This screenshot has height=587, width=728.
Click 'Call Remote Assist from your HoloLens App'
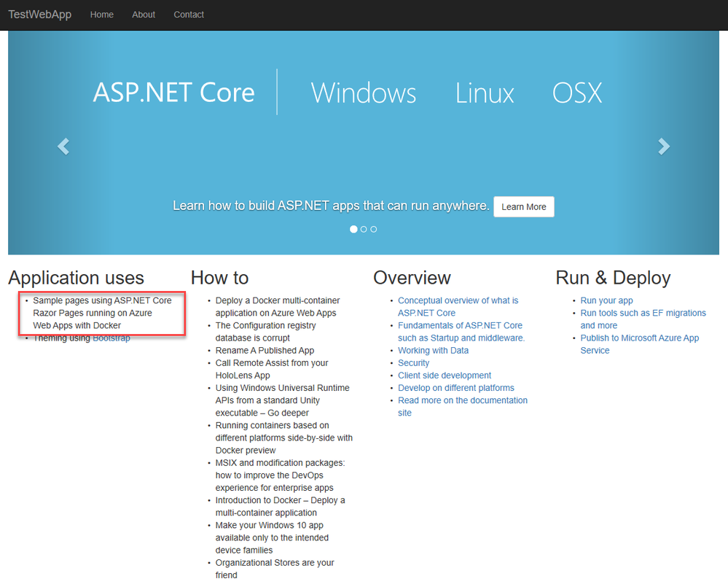[272, 369]
